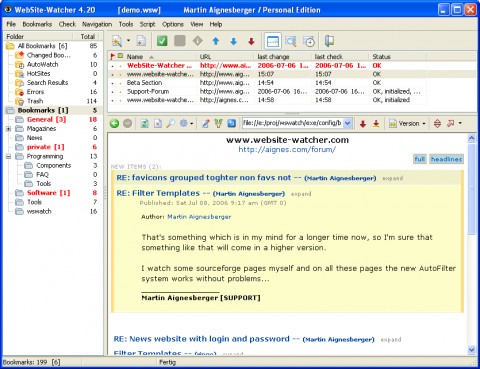The image size is (480, 369).
Task: Click the file URL address field
Action: 293,123
